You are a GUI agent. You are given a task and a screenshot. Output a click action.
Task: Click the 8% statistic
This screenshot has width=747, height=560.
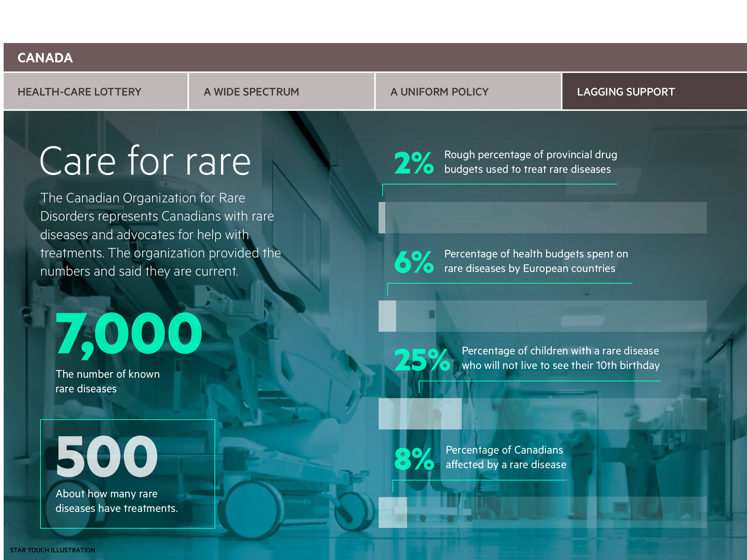click(x=414, y=459)
